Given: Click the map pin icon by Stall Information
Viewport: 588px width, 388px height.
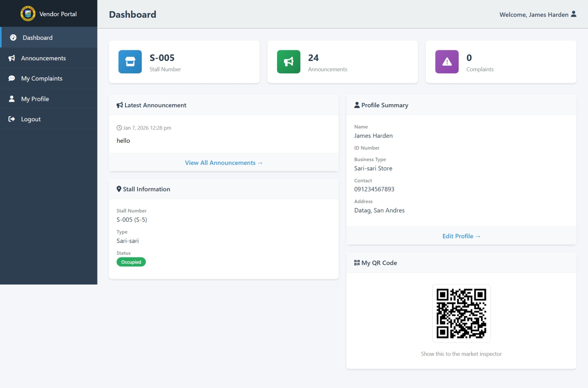Looking at the screenshot, I should click(119, 189).
